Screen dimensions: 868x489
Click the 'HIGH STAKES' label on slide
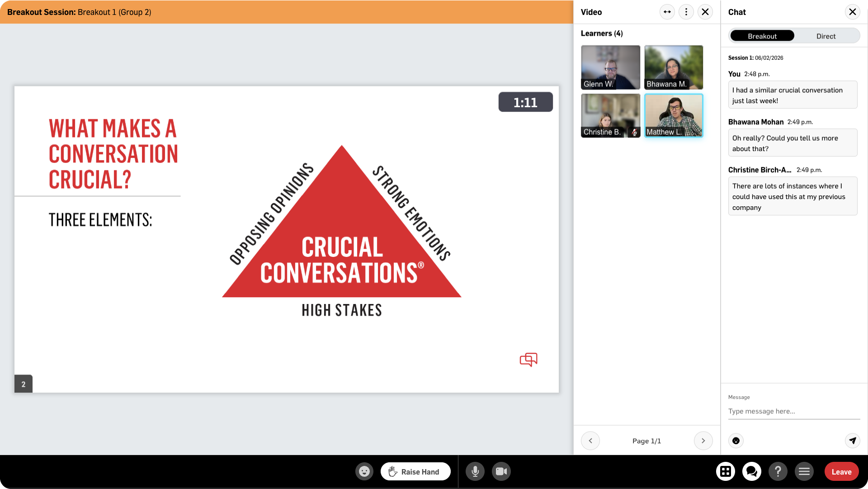[342, 310]
